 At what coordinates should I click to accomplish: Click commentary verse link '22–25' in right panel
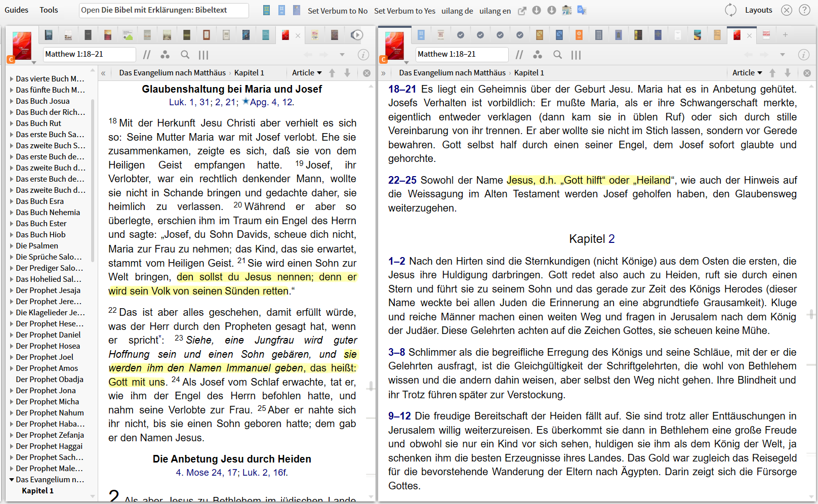click(x=402, y=180)
